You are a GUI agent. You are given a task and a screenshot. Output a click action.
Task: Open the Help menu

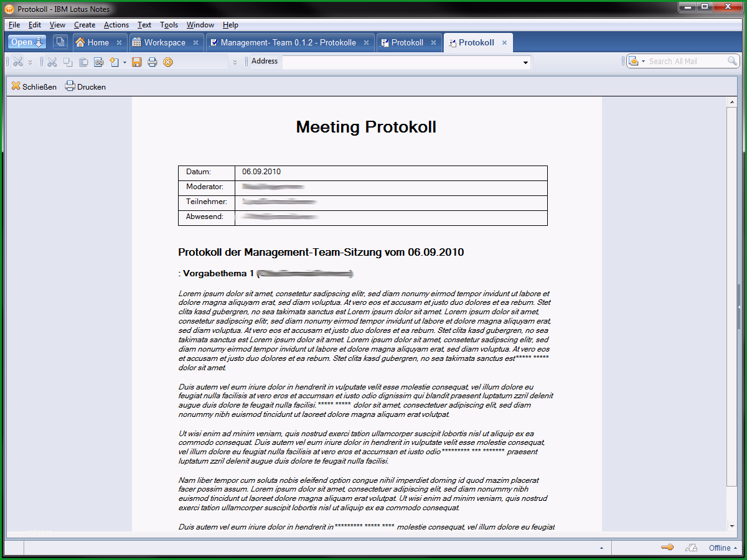click(x=230, y=25)
